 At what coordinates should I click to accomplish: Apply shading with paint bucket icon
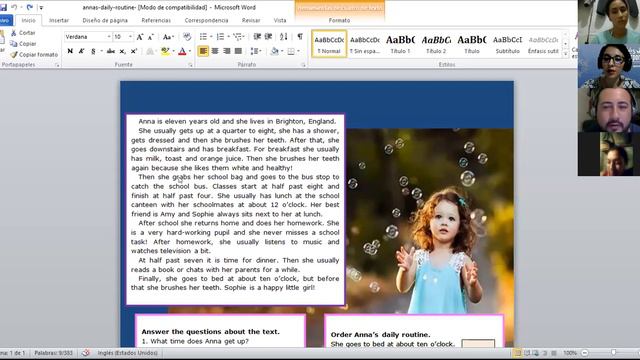[275, 51]
